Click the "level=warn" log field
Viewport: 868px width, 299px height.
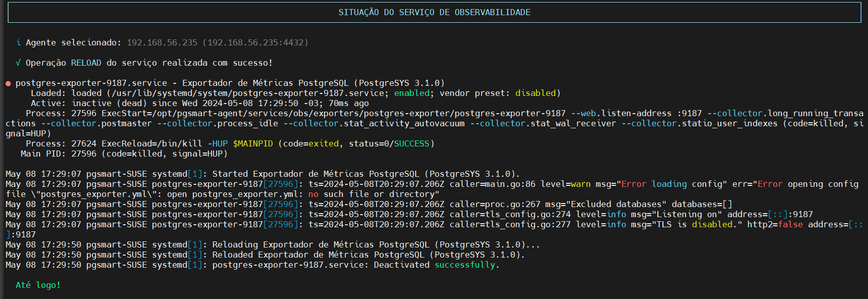tap(566, 184)
